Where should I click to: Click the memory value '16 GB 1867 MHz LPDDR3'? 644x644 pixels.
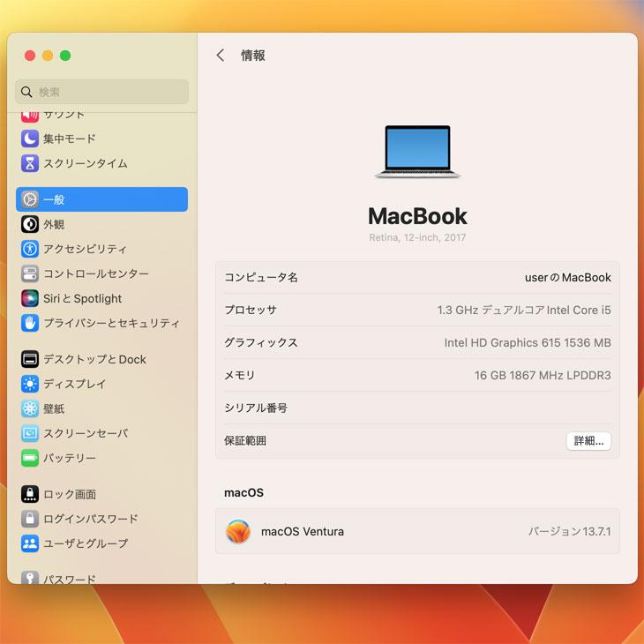pyautogui.click(x=543, y=376)
